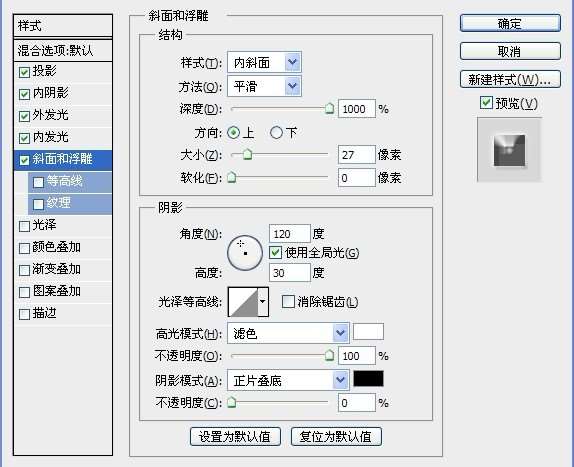
Task: Select the 描边 style entry
Action: coord(63,314)
